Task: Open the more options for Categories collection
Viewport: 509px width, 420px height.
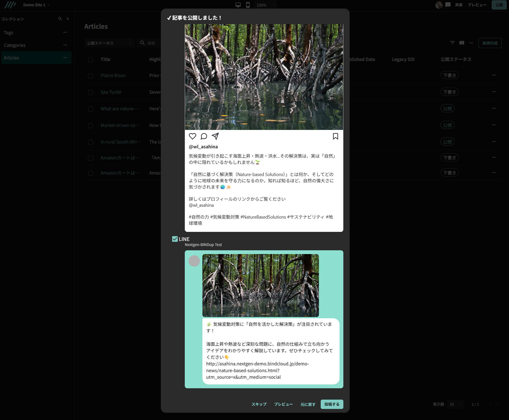Action: 65,45
